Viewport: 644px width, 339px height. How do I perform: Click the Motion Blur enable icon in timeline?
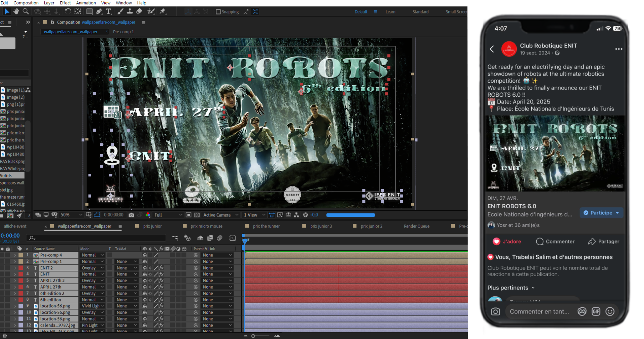(220, 238)
